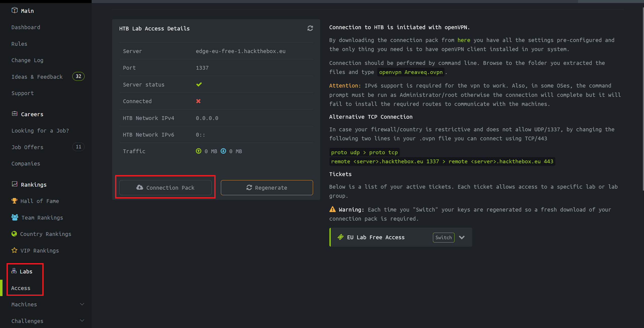The image size is (644, 328).
Task: Click the upload traffic arrow icon
Action: coord(198,151)
